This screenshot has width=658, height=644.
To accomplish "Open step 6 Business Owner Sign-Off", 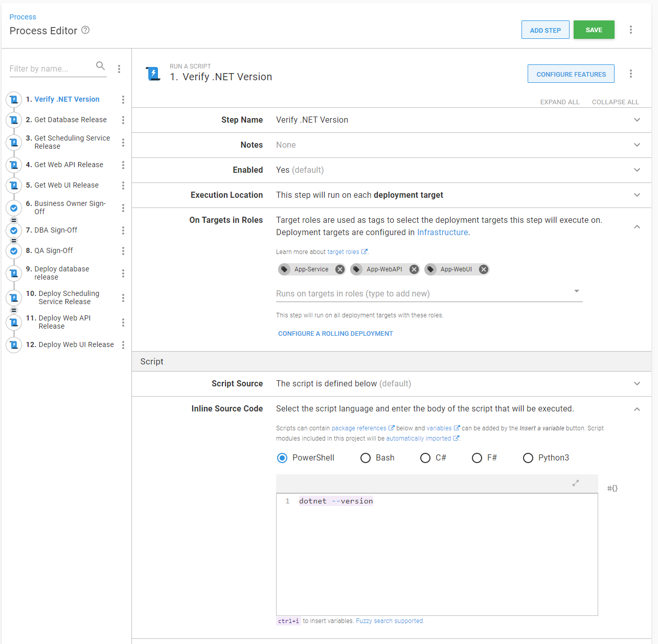I will click(70, 208).
